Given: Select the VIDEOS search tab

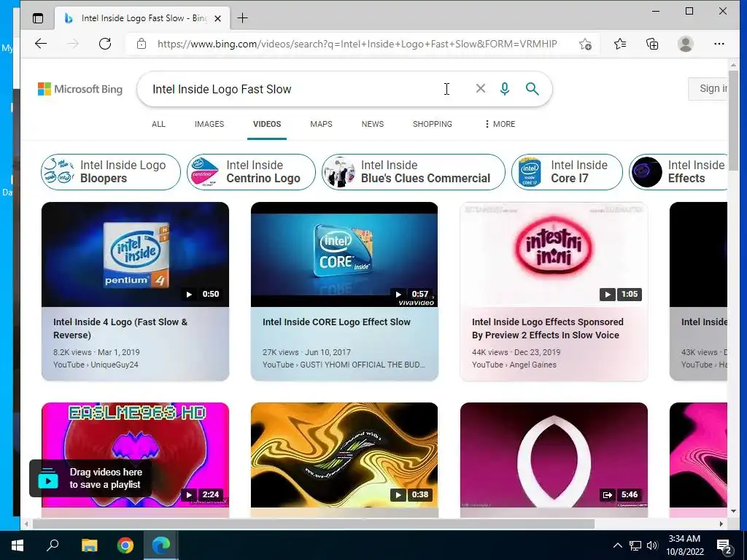Looking at the screenshot, I should pos(267,124).
